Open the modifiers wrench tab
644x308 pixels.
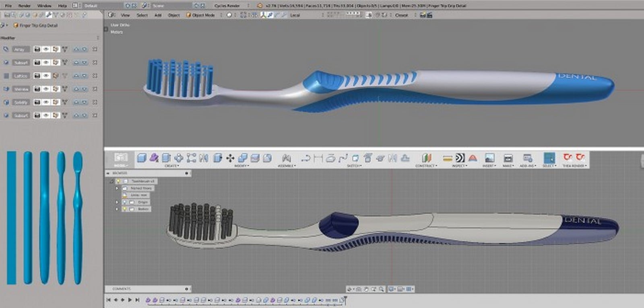[x=49, y=15]
